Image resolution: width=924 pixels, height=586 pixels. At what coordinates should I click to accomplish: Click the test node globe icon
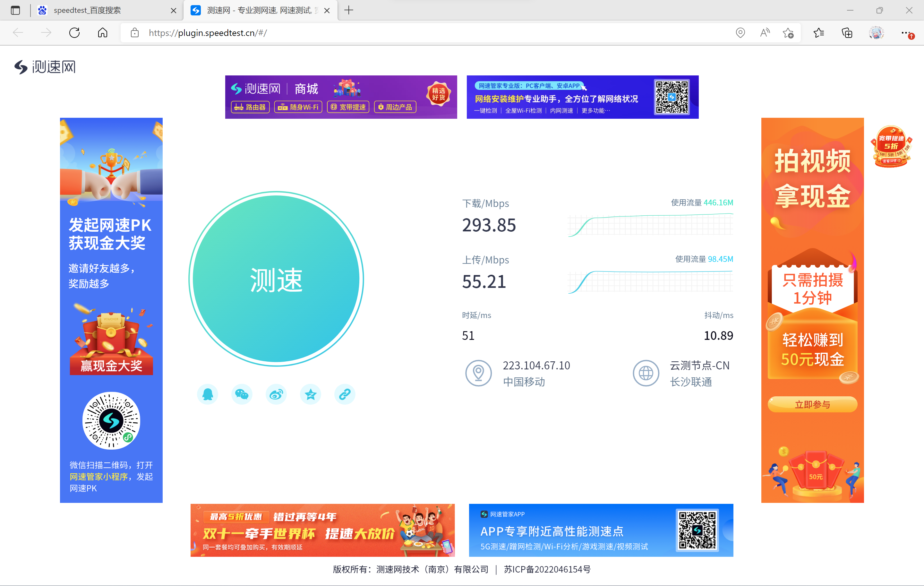[646, 373]
